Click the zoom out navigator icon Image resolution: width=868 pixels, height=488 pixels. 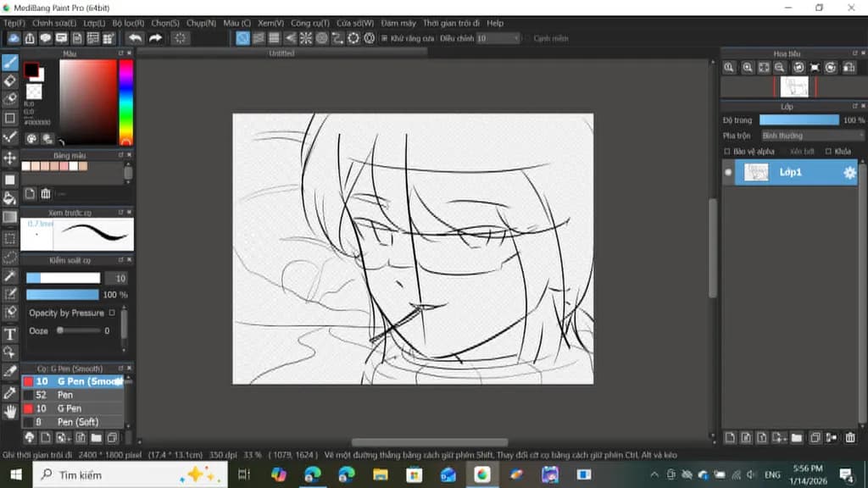pyautogui.click(x=780, y=68)
